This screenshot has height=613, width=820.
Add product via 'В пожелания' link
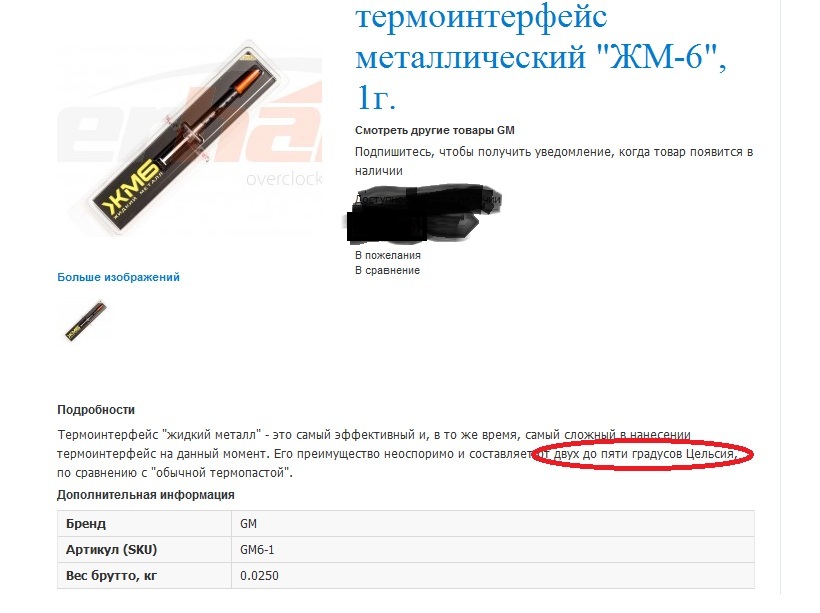point(388,255)
